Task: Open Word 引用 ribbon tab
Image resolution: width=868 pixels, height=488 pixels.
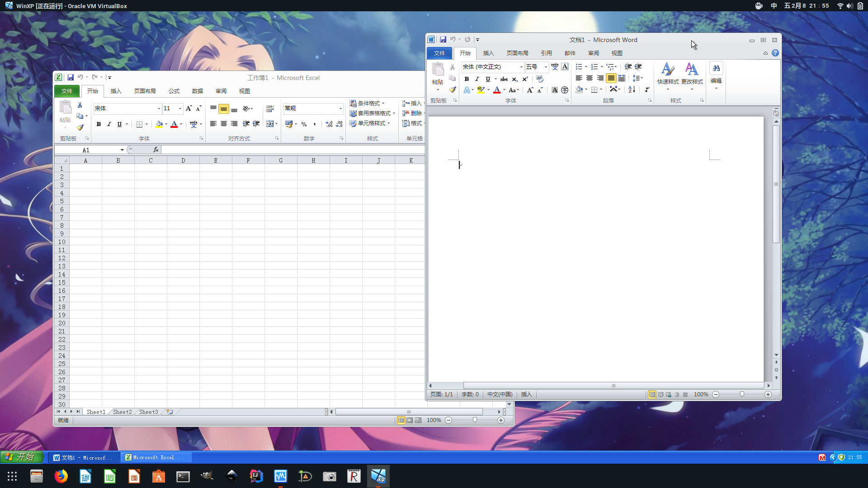Action: (x=547, y=53)
